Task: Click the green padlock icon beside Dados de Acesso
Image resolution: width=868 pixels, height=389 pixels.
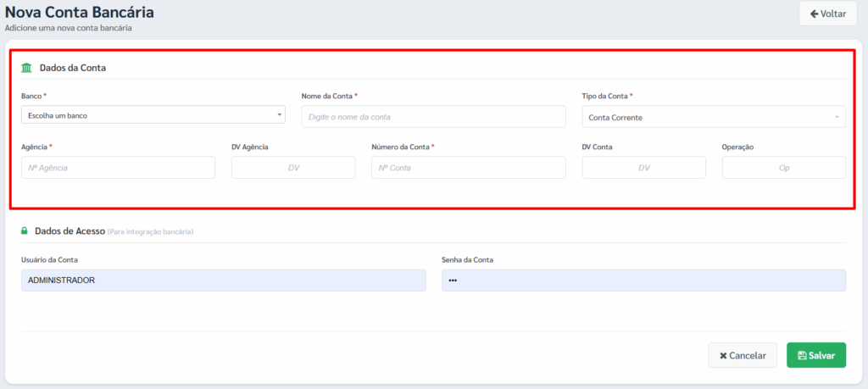Action: click(x=25, y=231)
